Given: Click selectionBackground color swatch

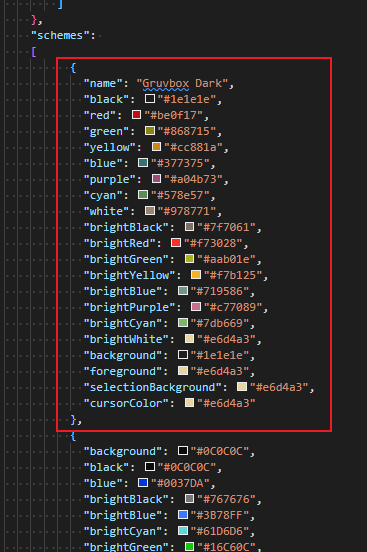Looking at the screenshot, I should (242, 387).
